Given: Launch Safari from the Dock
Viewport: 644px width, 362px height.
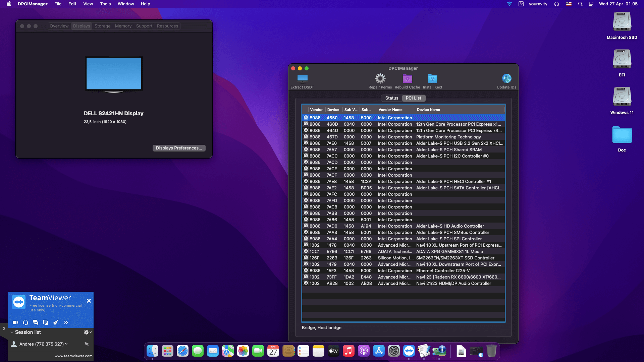Looking at the screenshot, I should (x=182, y=351).
